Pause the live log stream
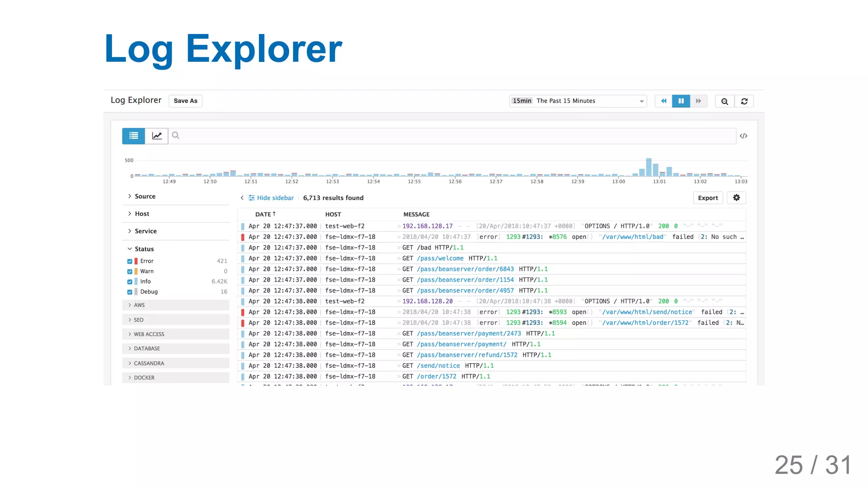The width and height of the screenshot is (868, 489). 681,101
